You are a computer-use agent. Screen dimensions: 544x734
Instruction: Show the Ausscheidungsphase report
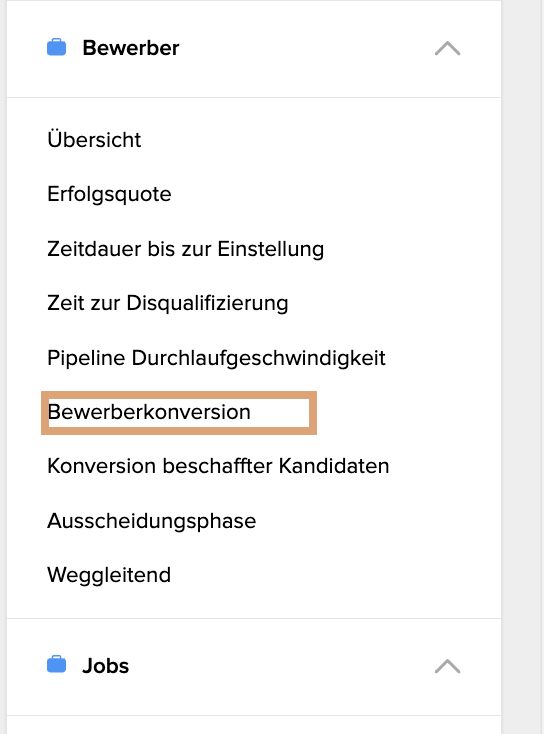point(152,521)
